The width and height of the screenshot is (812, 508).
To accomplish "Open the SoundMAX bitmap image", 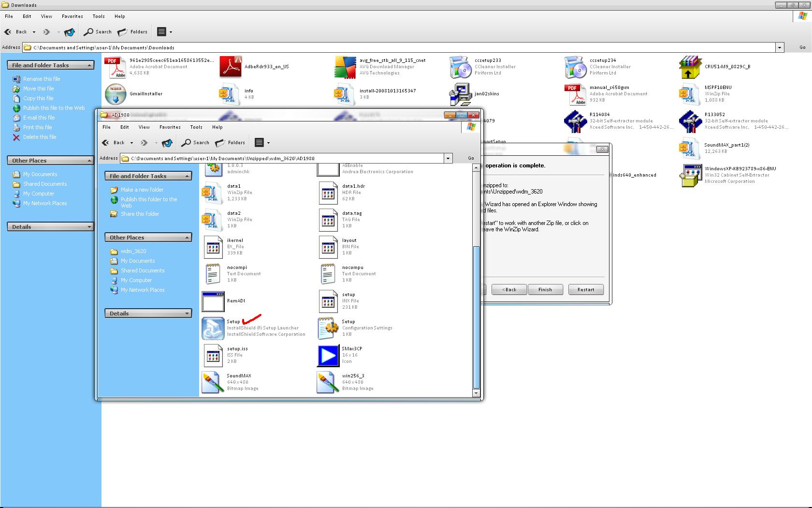I will pyautogui.click(x=213, y=382).
